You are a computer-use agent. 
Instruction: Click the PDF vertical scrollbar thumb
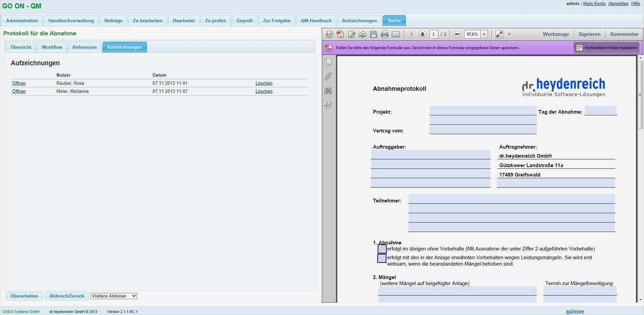tap(640, 95)
